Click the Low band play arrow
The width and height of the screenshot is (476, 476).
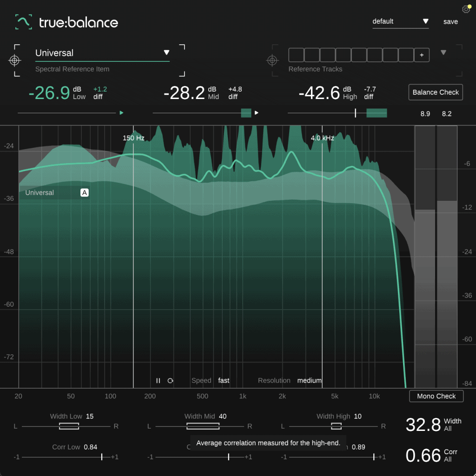pyautogui.click(x=121, y=112)
